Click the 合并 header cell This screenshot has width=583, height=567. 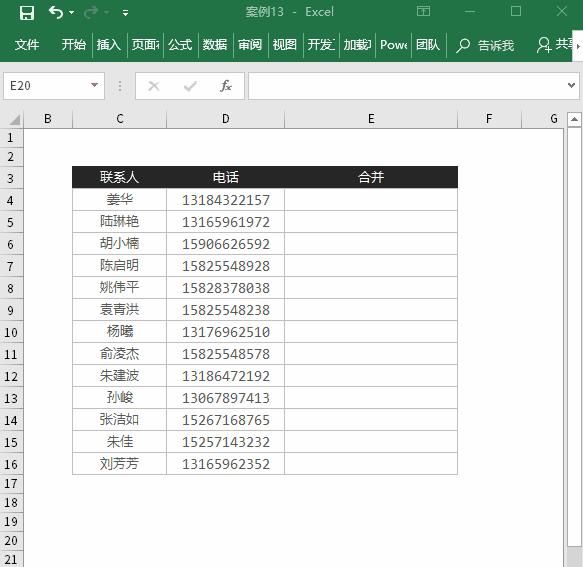[x=371, y=177]
